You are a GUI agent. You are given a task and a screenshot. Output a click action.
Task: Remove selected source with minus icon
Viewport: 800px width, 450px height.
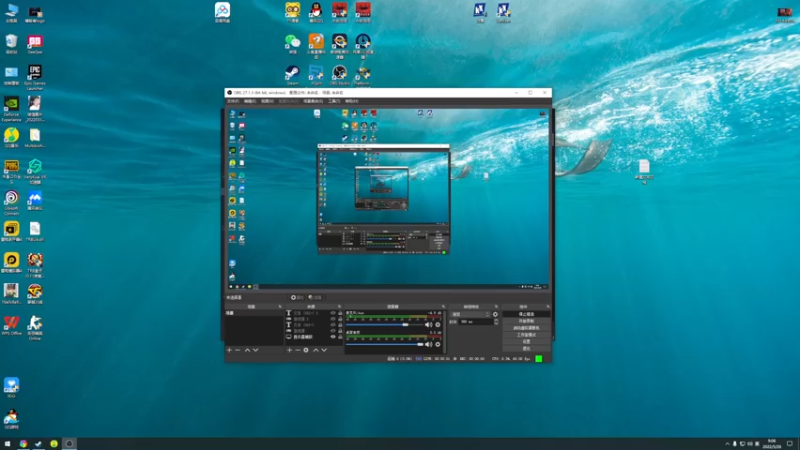[x=297, y=350]
